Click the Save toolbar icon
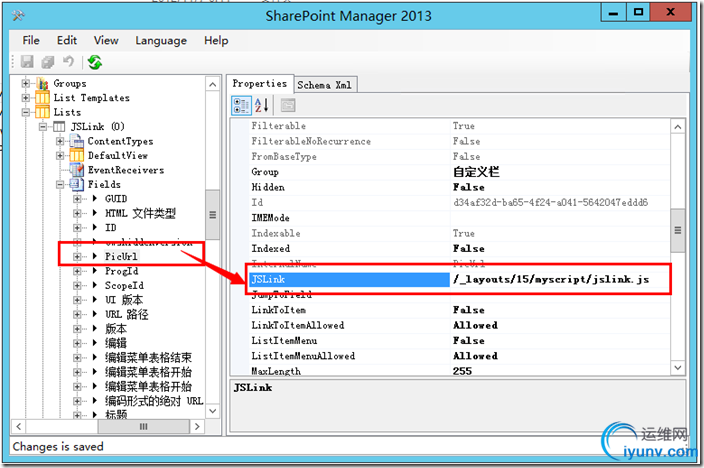The width and height of the screenshot is (704, 468). (x=27, y=62)
